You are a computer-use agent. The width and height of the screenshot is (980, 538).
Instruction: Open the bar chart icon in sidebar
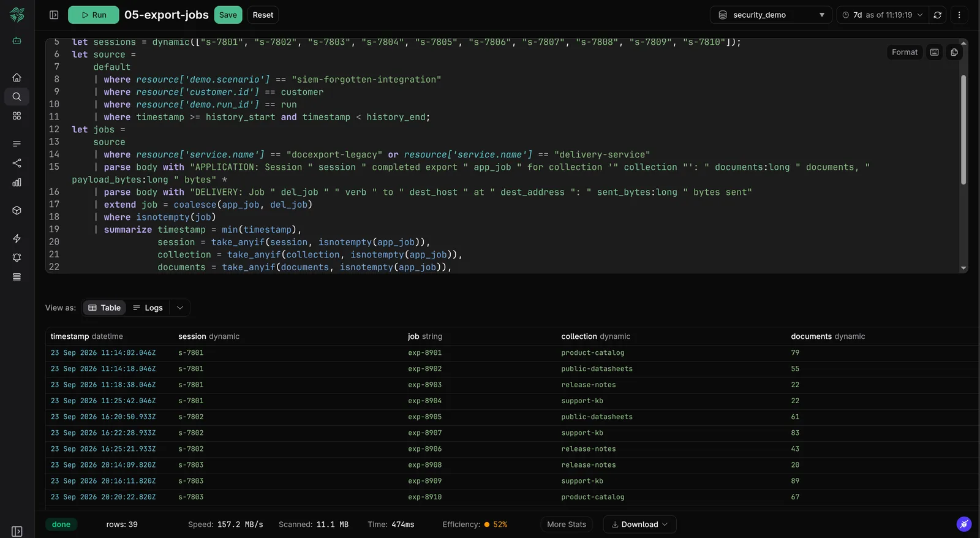point(17,183)
